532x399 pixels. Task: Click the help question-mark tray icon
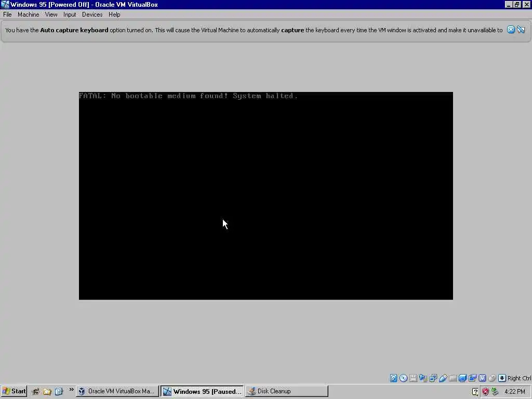(475, 392)
